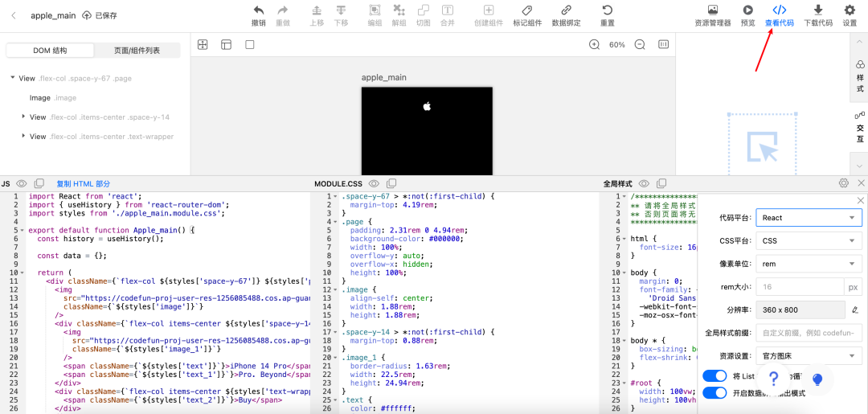The height and width of the screenshot is (414, 868).
Task: Move layer up with 上移
Action: pyautogui.click(x=317, y=16)
